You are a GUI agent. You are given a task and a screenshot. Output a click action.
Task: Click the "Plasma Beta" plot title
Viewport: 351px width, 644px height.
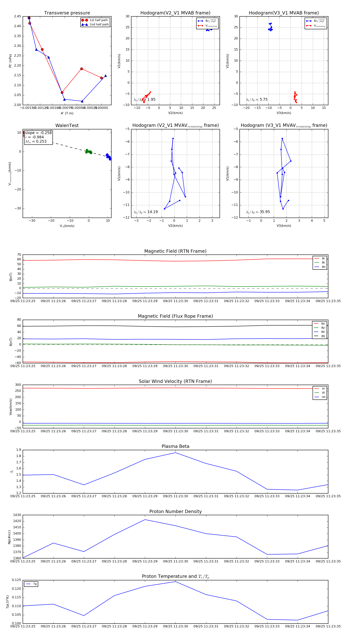(175, 446)
